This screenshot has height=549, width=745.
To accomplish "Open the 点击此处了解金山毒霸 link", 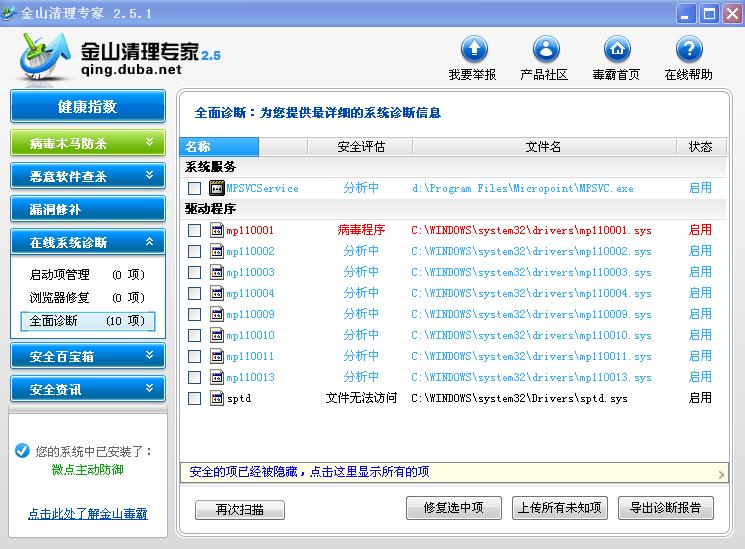I will pyautogui.click(x=88, y=513).
